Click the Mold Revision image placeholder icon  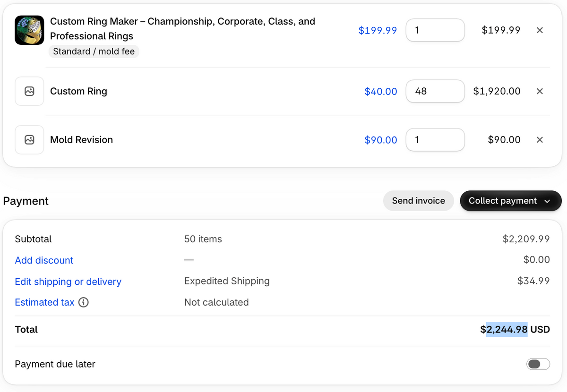[x=29, y=140]
